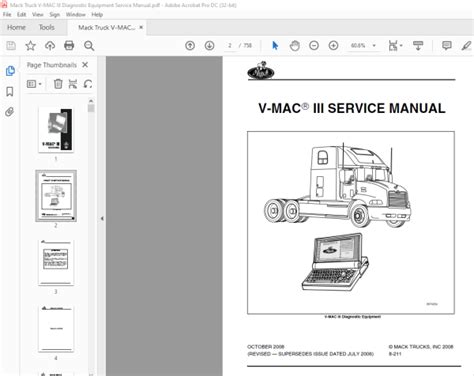Go to previous page arrow
Image resolution: width=474 pixels, height=376 pixels.
point(190,45)
